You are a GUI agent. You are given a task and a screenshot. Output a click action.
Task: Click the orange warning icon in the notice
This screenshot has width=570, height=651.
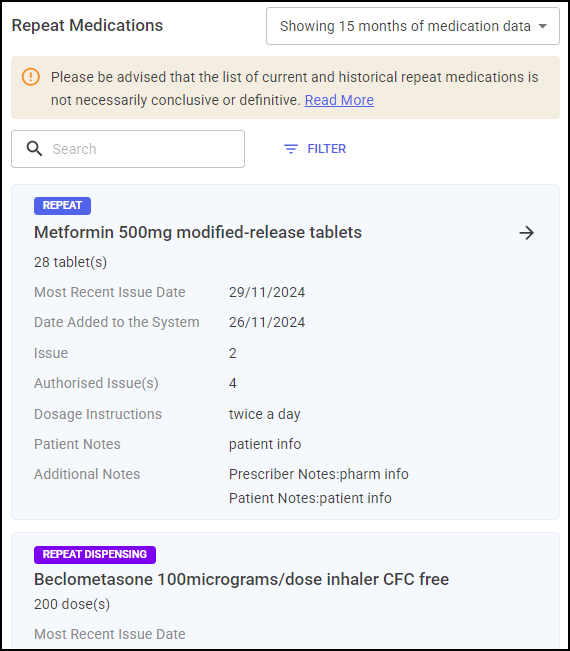tap(31, 77)
